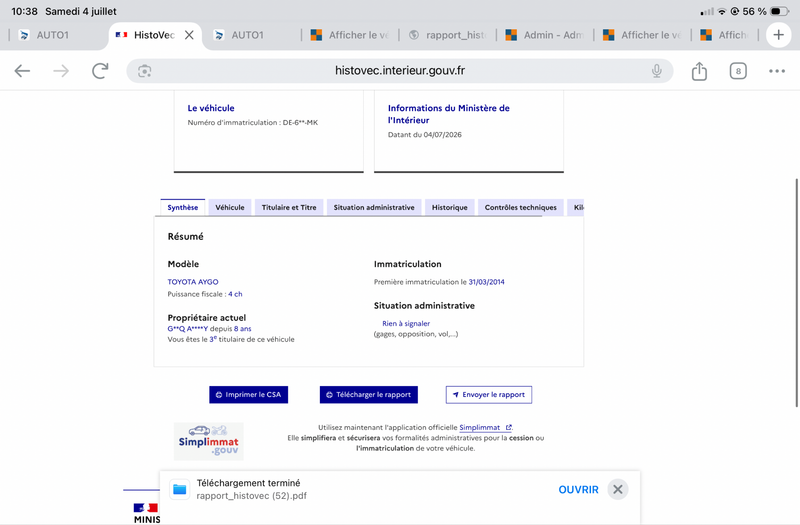Dismiss the download finished banner
Screen dimensions: 800x525
point(617,489)
